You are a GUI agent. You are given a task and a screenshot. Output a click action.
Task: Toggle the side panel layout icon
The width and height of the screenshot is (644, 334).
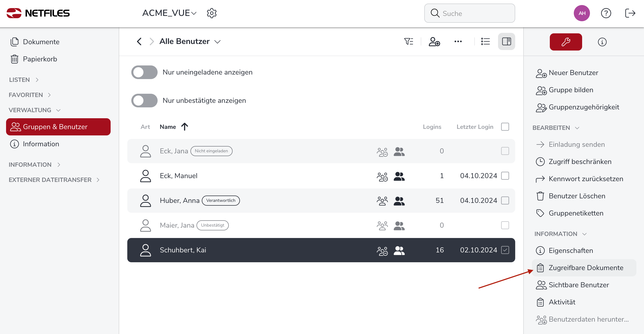point(506,41)
